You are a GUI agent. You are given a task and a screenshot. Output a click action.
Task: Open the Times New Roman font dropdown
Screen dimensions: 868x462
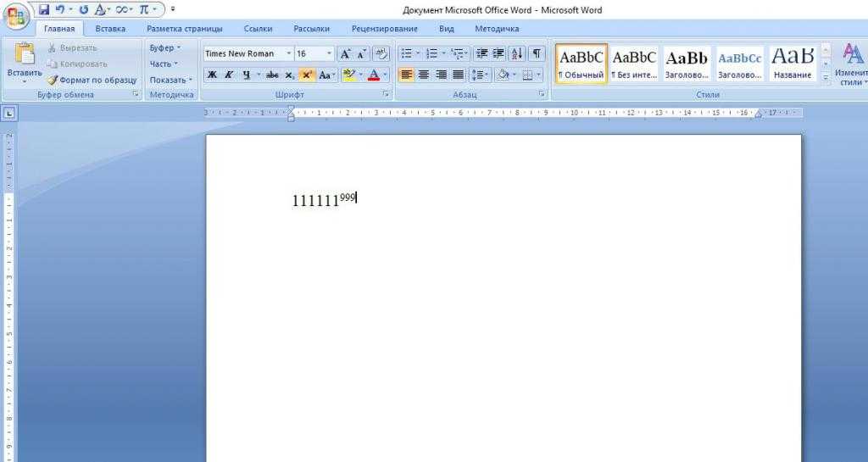click(288, 53)
